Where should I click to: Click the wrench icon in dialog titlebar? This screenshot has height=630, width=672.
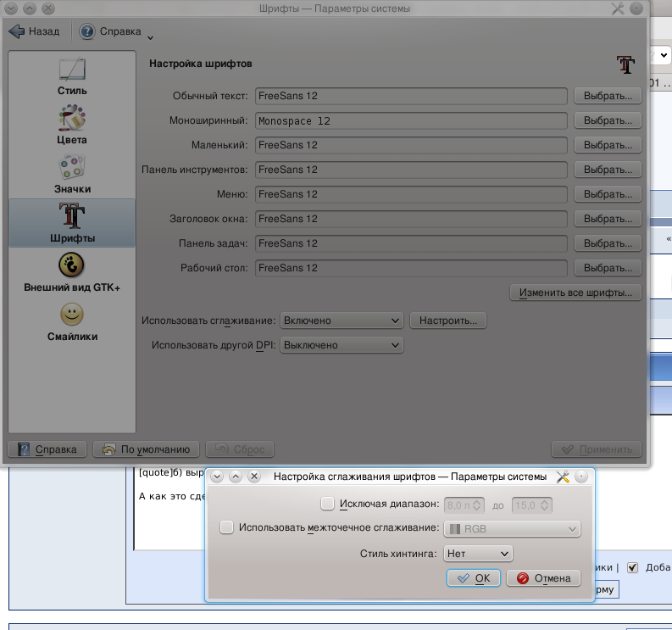[563, 477]
